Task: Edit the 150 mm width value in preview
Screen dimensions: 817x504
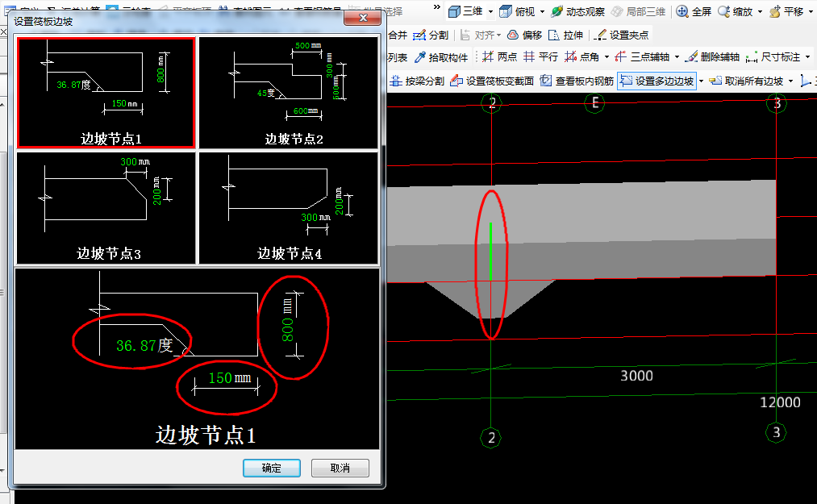Action: pos(220,378)
